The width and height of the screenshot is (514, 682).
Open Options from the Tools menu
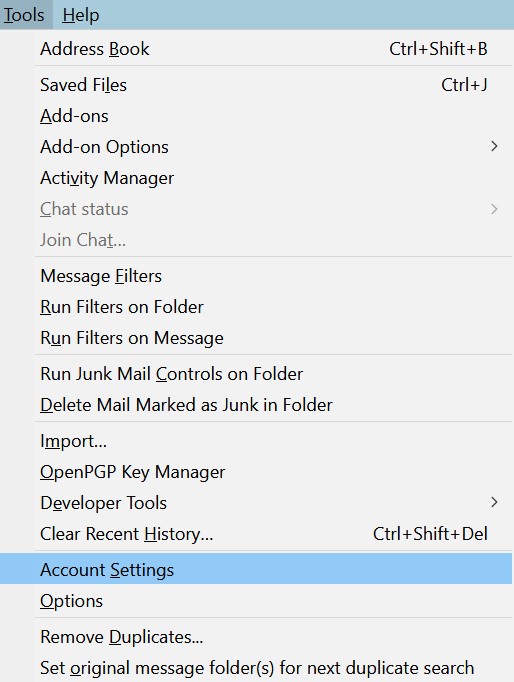[257, 601]
